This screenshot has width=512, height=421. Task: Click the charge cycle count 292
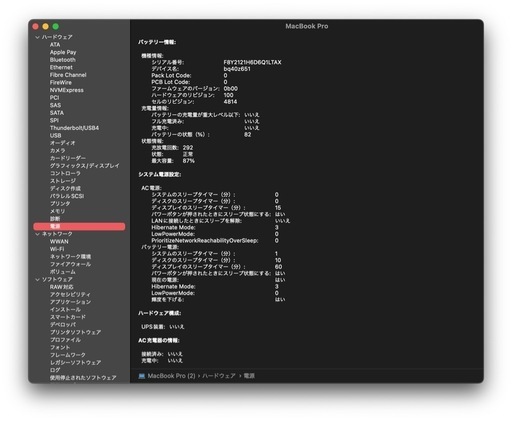[x=188, y=148]
